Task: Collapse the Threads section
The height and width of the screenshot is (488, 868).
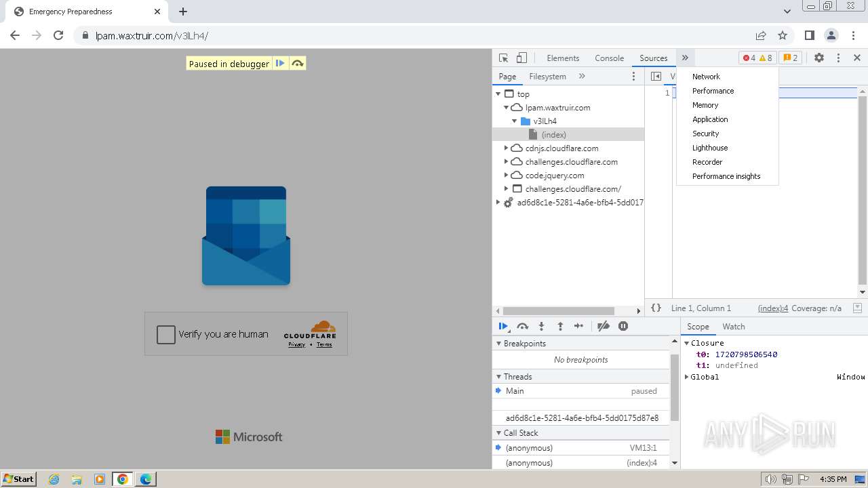Action: point(498,377)
